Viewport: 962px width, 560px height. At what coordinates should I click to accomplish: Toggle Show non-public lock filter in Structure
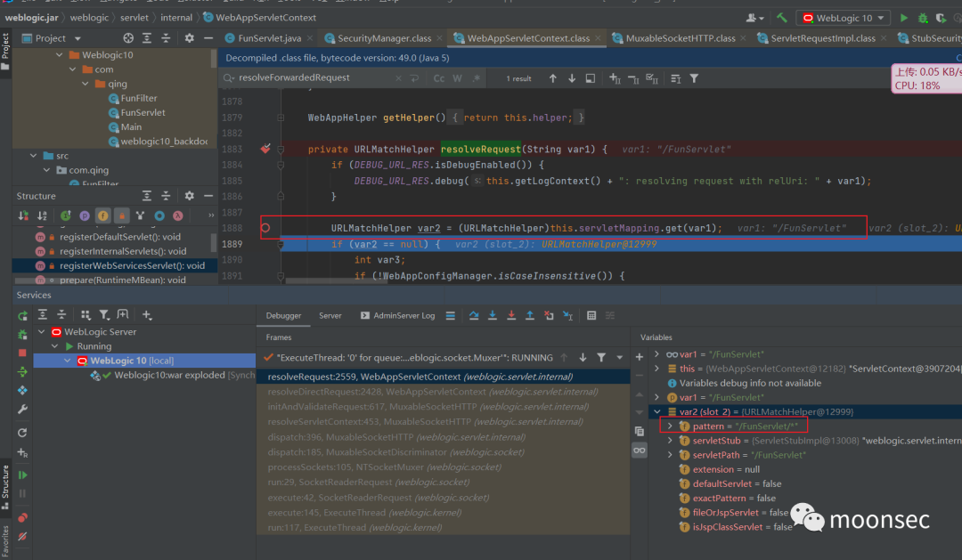point(121,215)
